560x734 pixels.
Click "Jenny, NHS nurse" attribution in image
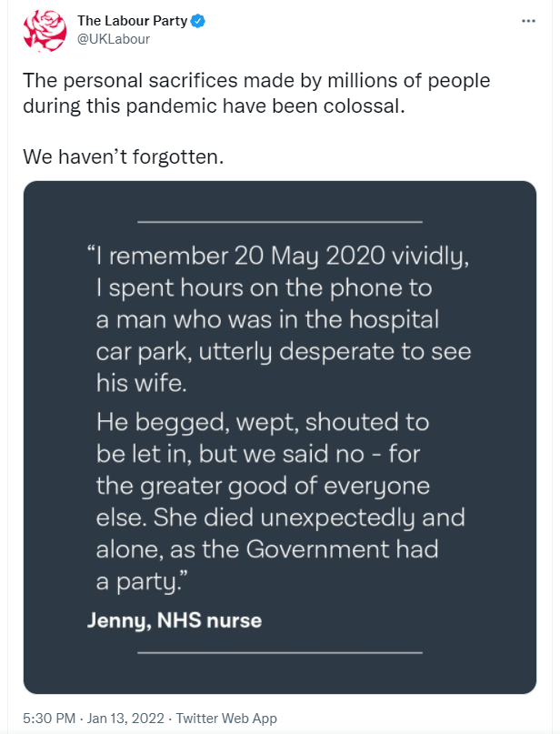[x=175, y=621]
